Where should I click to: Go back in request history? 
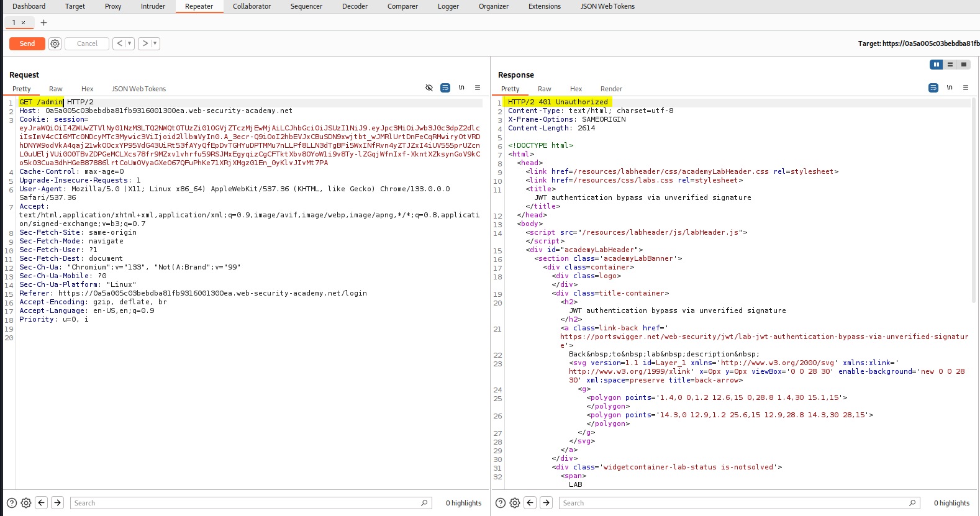(119, 43)
